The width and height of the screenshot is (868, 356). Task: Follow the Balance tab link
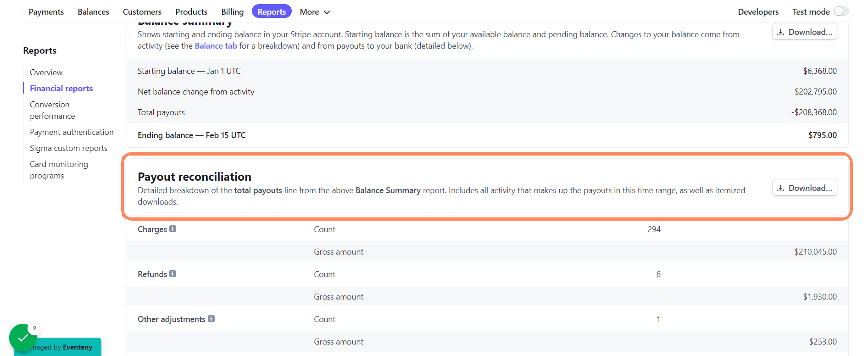pos(216,46)
